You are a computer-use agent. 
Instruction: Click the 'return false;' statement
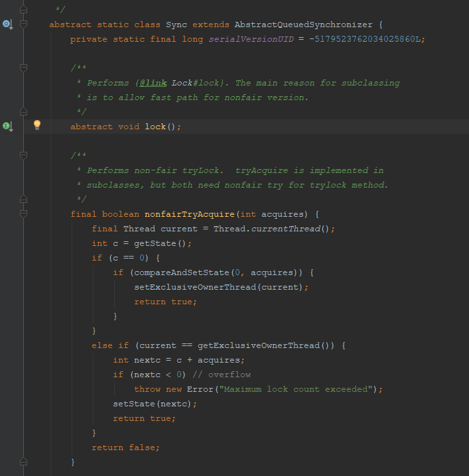coord(125,447)
